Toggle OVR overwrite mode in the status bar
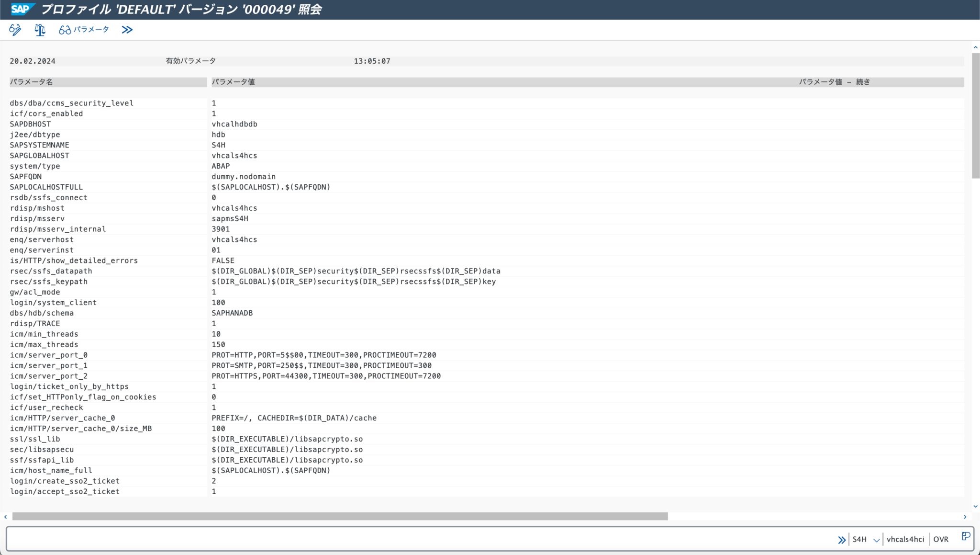980x555 pixels. point(941,539)
